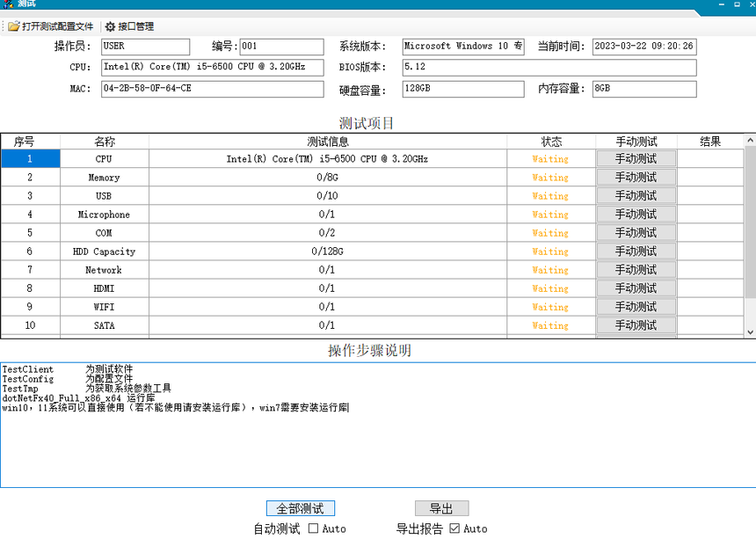756x539 pixels.
Task: Run manual test for the HDMI row
Action: tap(636, 288)
